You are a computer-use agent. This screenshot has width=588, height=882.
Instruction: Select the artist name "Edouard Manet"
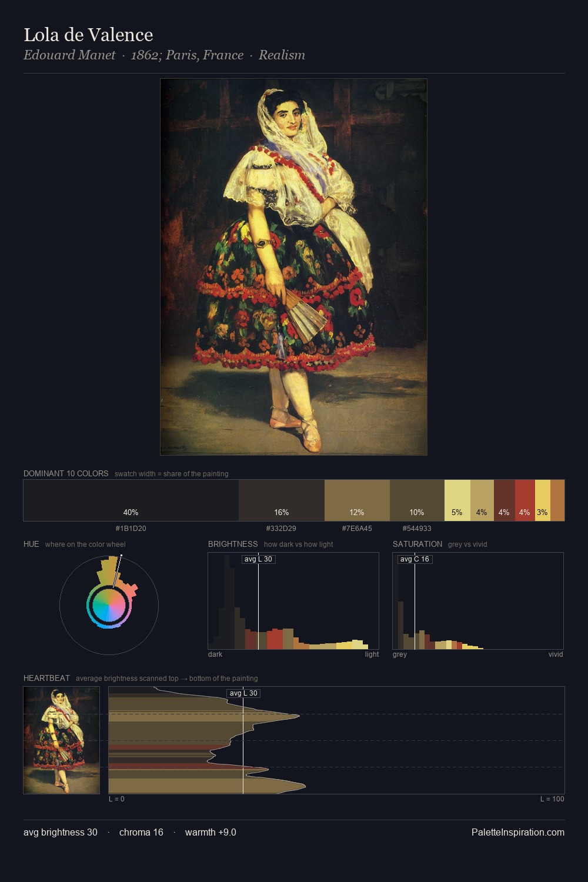(69, 55)
